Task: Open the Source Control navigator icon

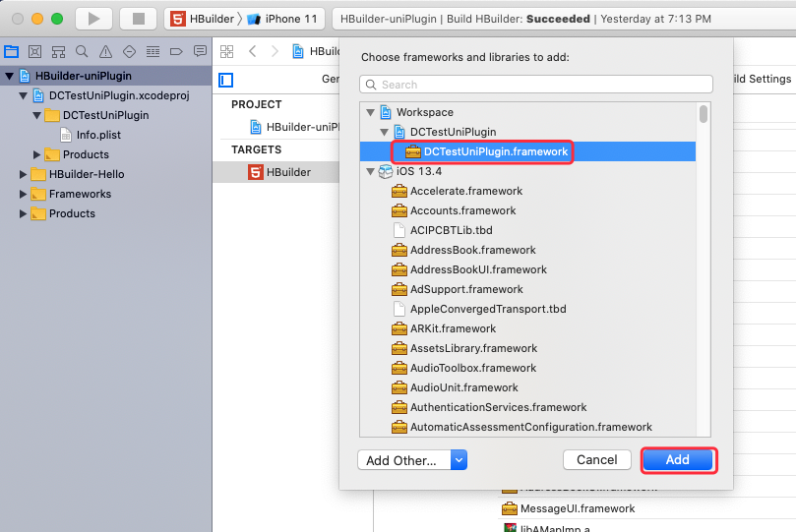Action: [34, 51]
